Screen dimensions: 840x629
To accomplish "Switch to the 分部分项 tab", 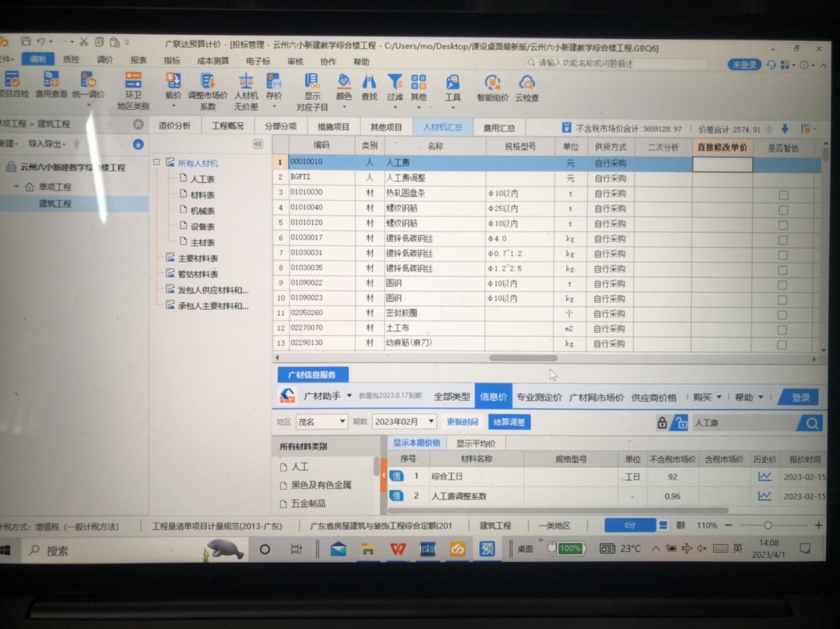I will click(280, 126).
